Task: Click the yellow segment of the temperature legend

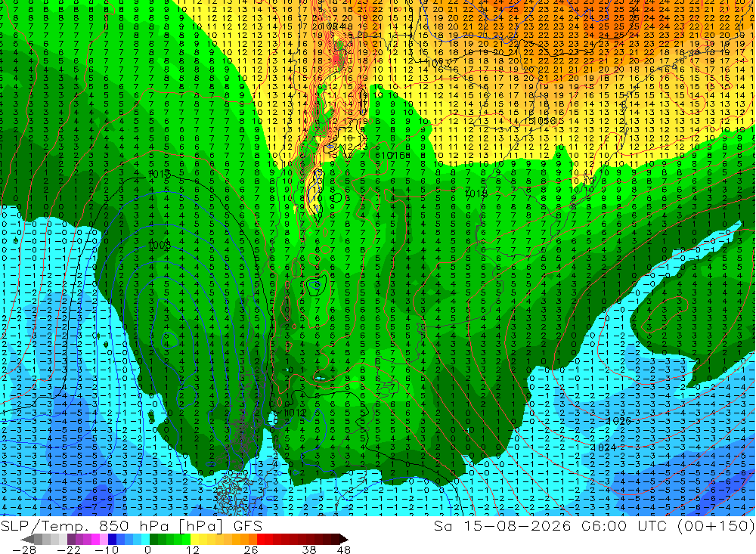Action: (x=195, y=539)
